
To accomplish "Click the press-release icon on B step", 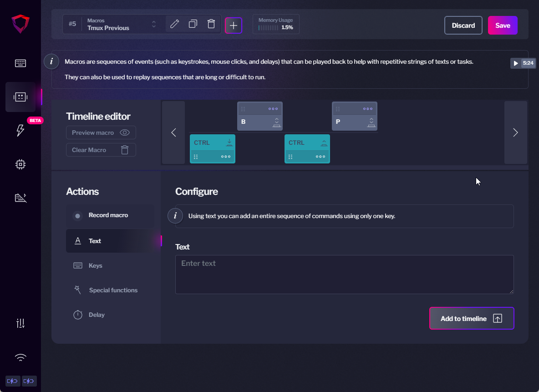I will pyautogui.click(x=277, y=122).
